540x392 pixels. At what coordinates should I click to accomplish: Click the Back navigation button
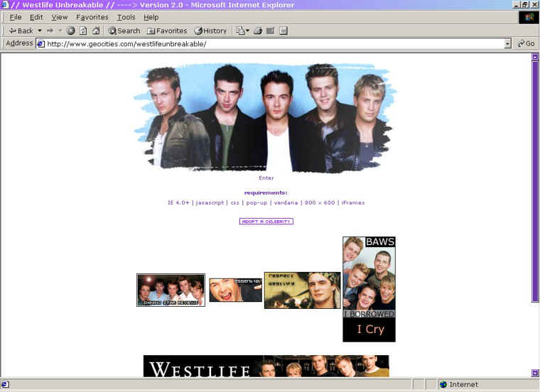pos(21,31)
